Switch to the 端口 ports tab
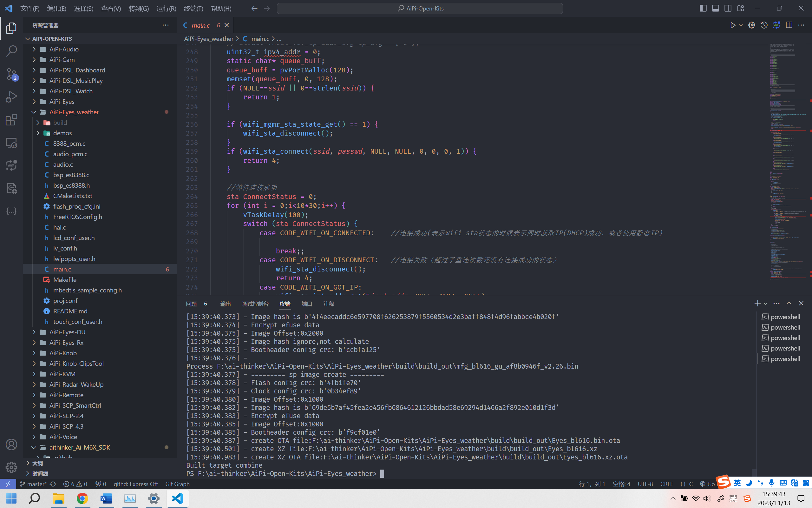This screenshot has width=812, height=508. coord(307,304)
